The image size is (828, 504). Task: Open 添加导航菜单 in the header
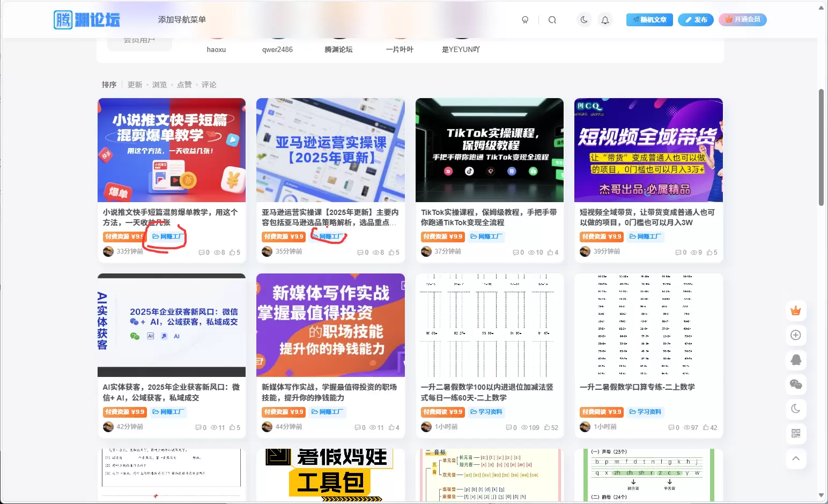point(182,19)
